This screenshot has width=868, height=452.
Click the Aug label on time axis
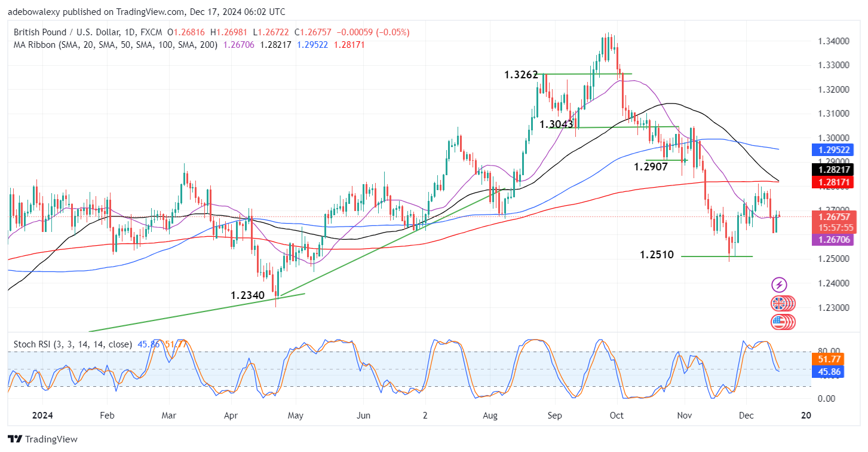(490, 416)
